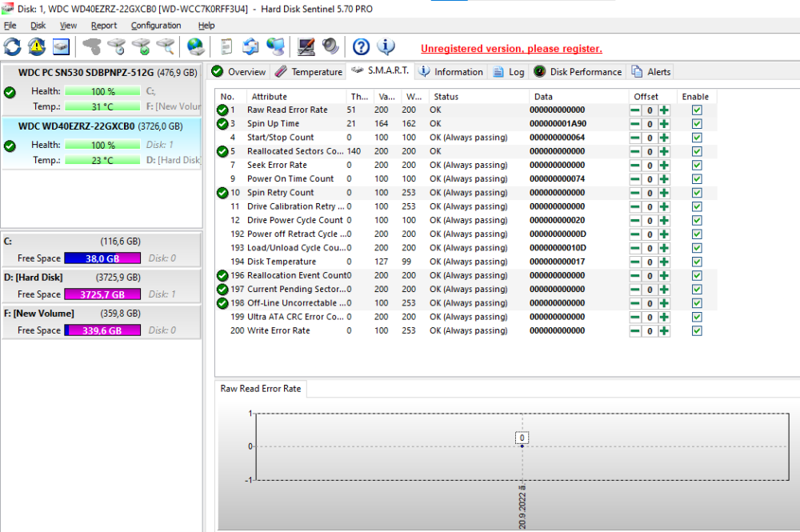Open the Configuration menu

(156, 26)
